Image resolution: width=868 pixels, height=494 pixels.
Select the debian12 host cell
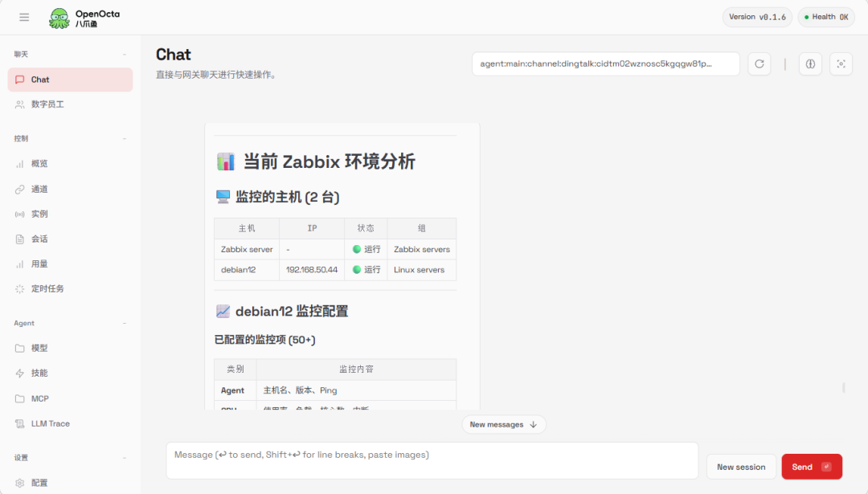[x=247, y=270]
